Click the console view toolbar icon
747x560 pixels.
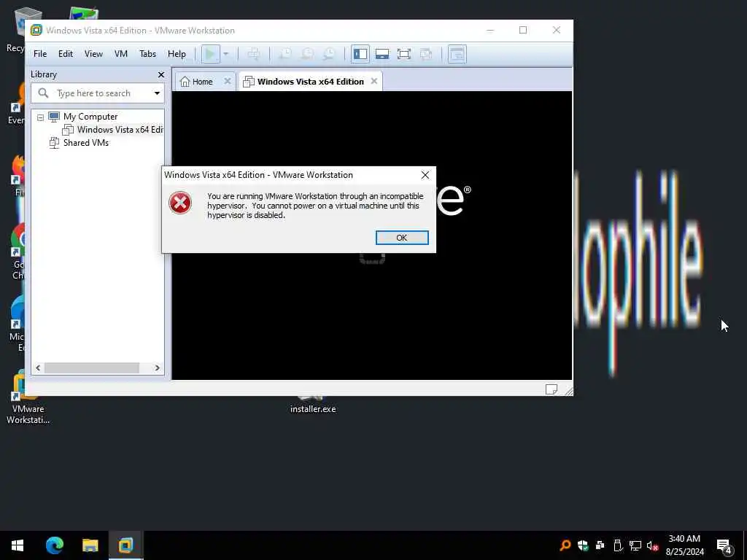457,54
